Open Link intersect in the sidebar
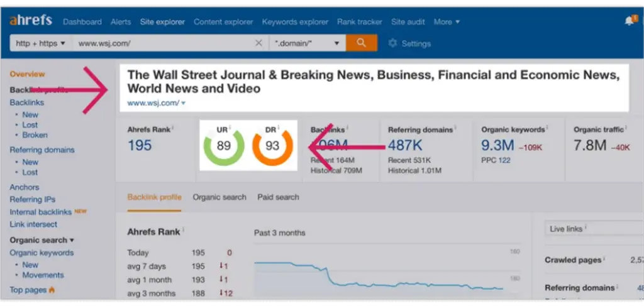The image size is (644, 306). click(33, 224)
